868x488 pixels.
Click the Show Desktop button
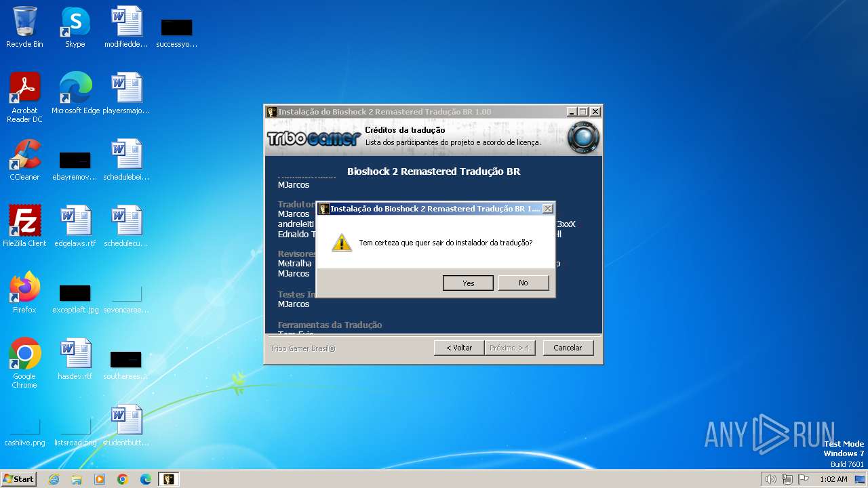point(861,479)
